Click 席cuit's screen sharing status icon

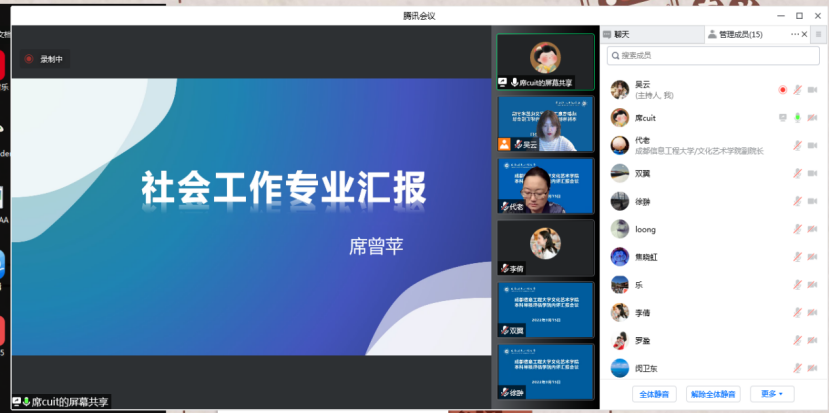pos(783,118)
